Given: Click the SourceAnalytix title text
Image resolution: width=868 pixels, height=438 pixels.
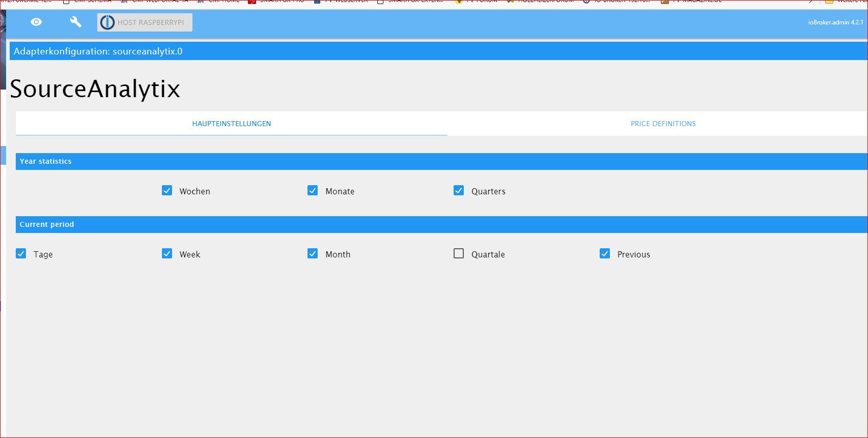Looking at the screenshot, I should 95,89.
